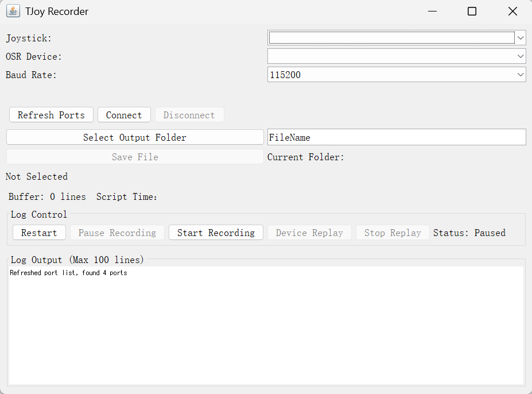Start Recording from Log Control
532x394 pixels.
point(216,233)
